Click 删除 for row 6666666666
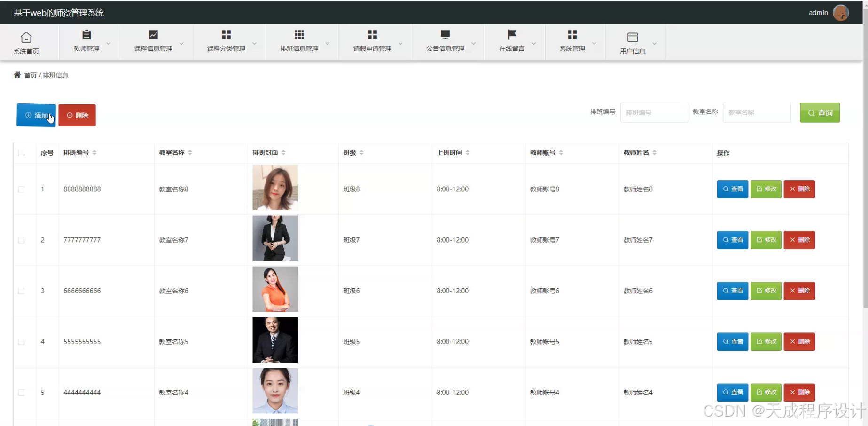This screenshot has width=868, height=426. [799, 291]
